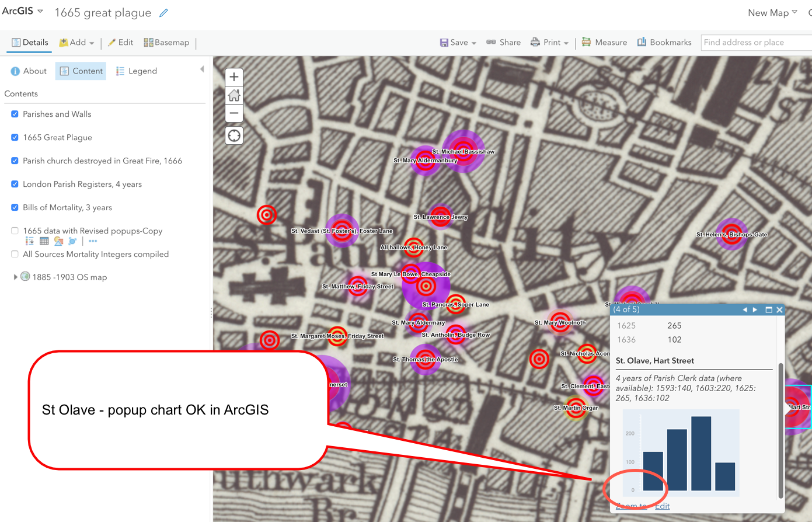Screen dimensions: 812x522
Task: Open Bookmarks
Action: (664, 42)
